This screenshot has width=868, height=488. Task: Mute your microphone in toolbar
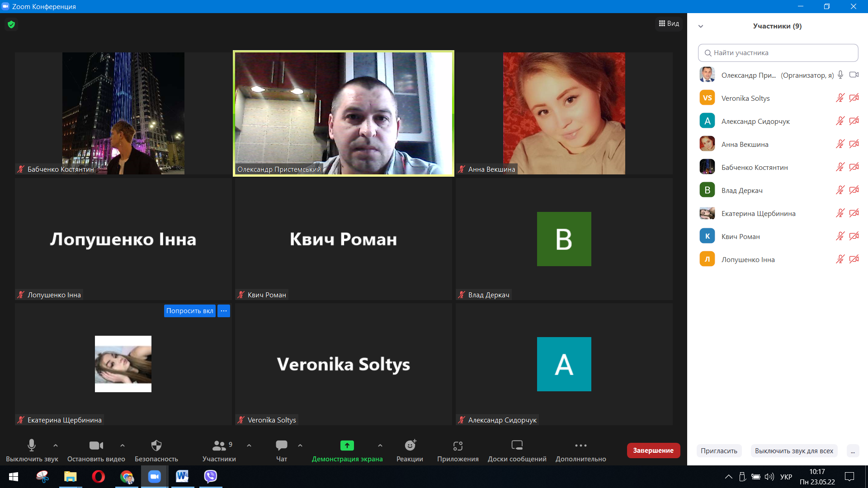point(32,446)
